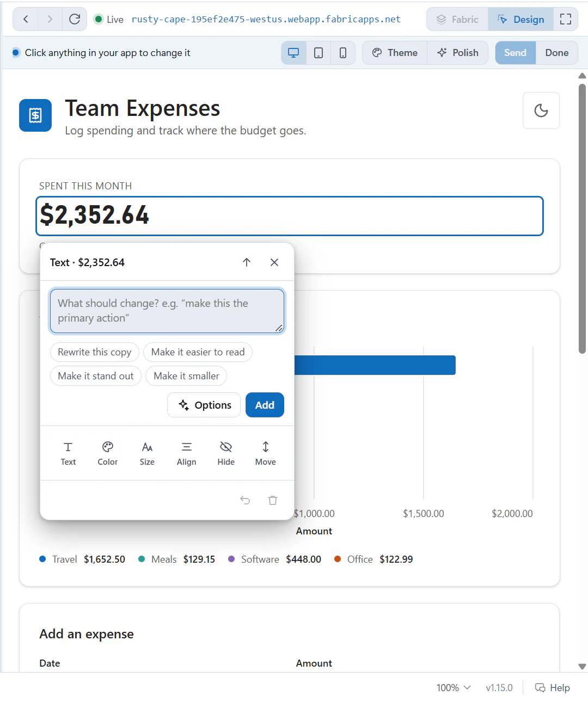The height and width of the screenshot is (702, 588).
Task: Switch to mobile phone preview size
Action: pos(343,53)
